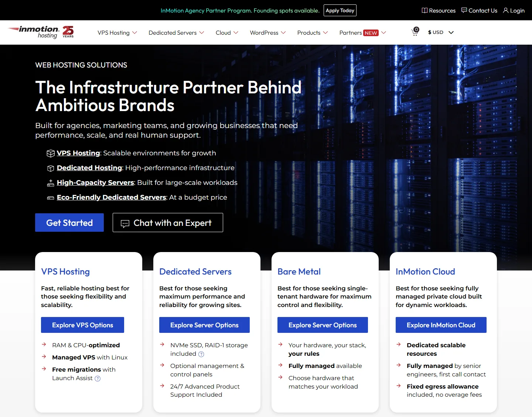Screen dimensions: 532x417
Task: Click the Contact Us chat icon
Action: 464,10
